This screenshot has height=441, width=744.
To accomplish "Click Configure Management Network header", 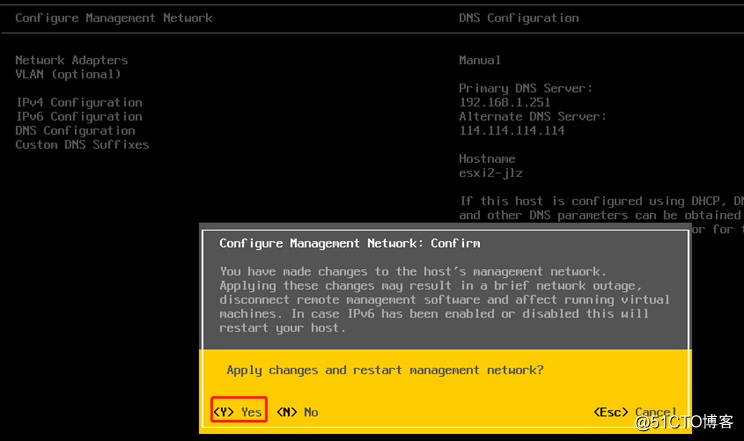I will click(114, 18).
